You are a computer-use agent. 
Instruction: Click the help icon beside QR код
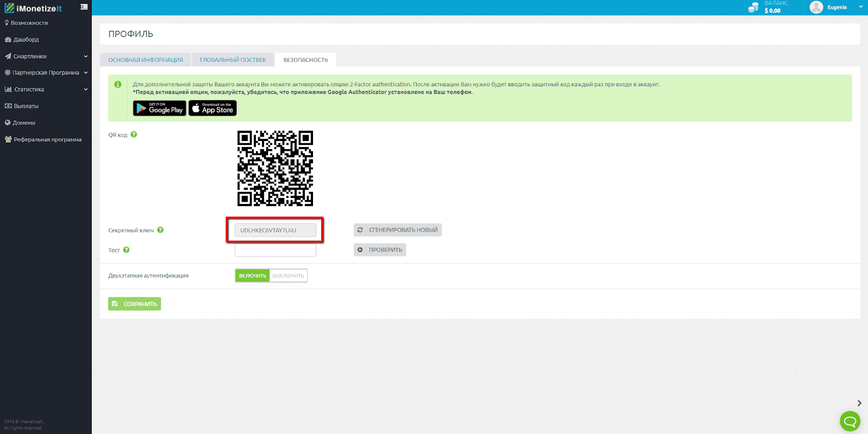point(134,135)
